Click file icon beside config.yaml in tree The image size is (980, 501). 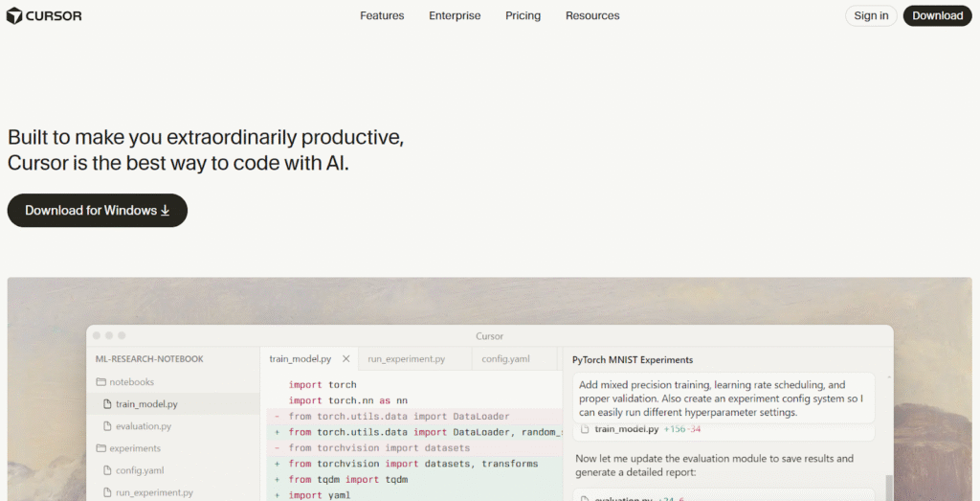[107, 470]
